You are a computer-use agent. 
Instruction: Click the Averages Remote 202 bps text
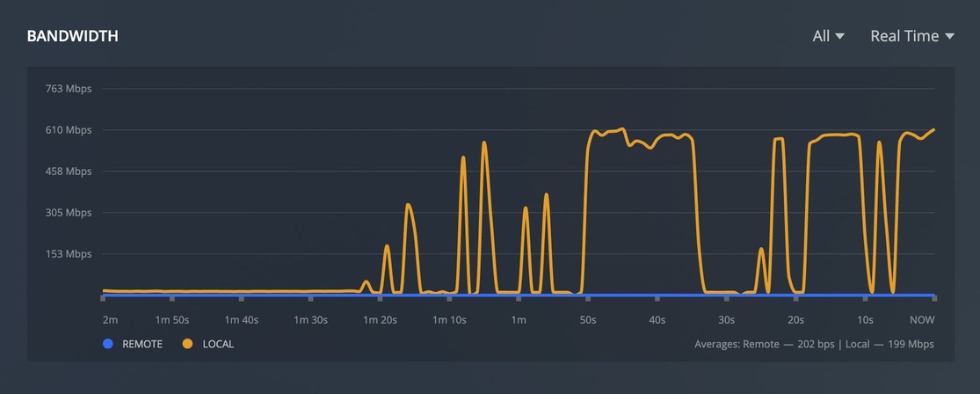point(765,344)
